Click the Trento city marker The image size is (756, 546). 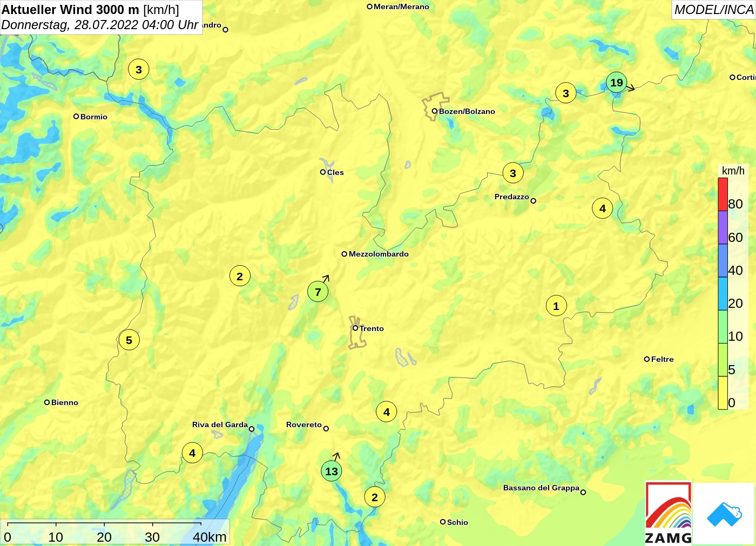coord(355,328)
